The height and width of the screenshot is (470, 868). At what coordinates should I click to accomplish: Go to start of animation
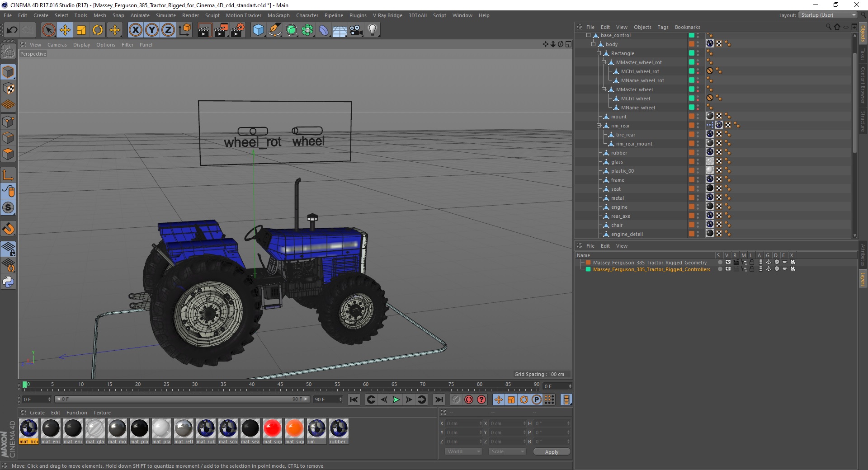(x=354, y=399)
